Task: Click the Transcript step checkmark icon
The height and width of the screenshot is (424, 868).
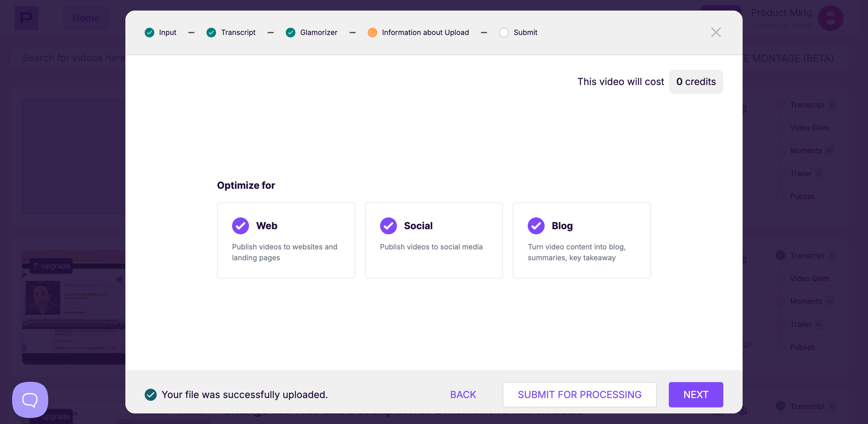Action: pyautogui.click(x=211, y=32)
